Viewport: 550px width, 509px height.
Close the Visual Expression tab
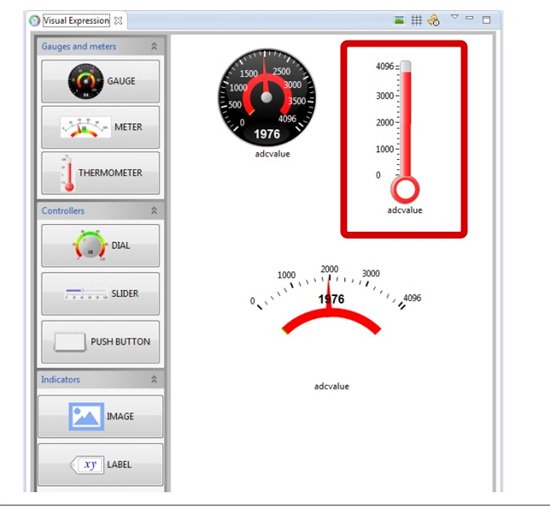(x=119, y=21)
